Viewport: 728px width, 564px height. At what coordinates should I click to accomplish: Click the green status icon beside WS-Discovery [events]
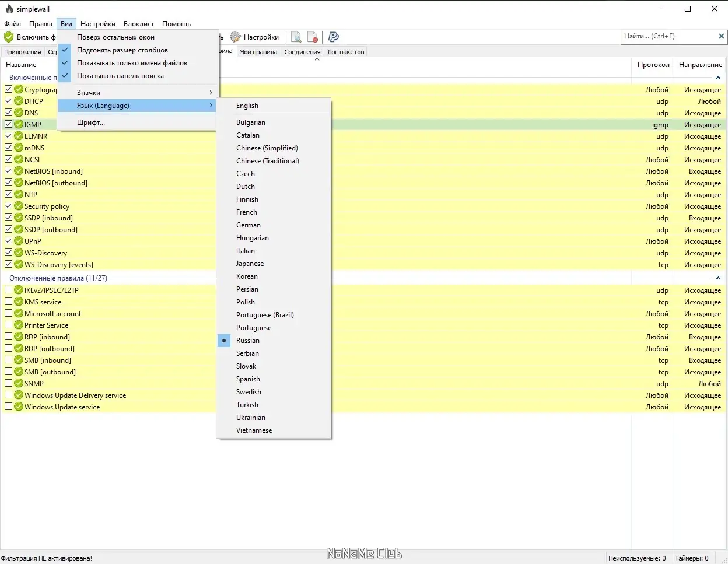coord(19,264)
